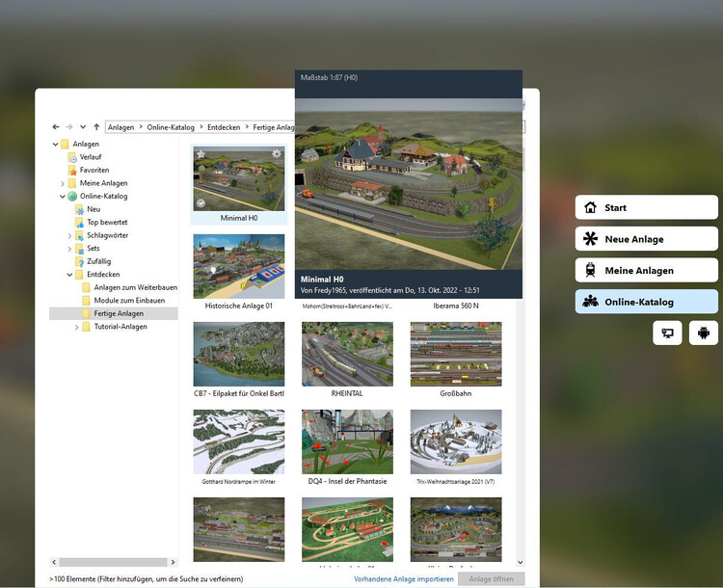This screenshot has height=588, width=723.
Task: Go up one folder level
Action: pyautogui.click(x=96, y=127)
